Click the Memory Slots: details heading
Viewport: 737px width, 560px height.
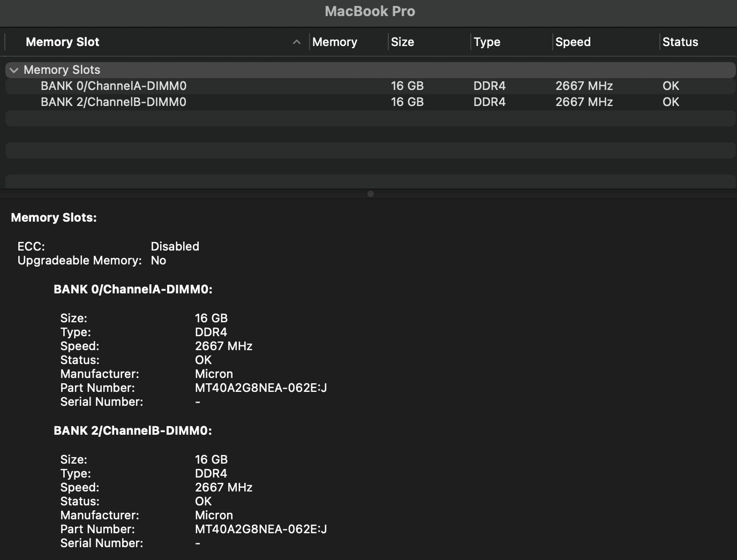pos(54,217)
